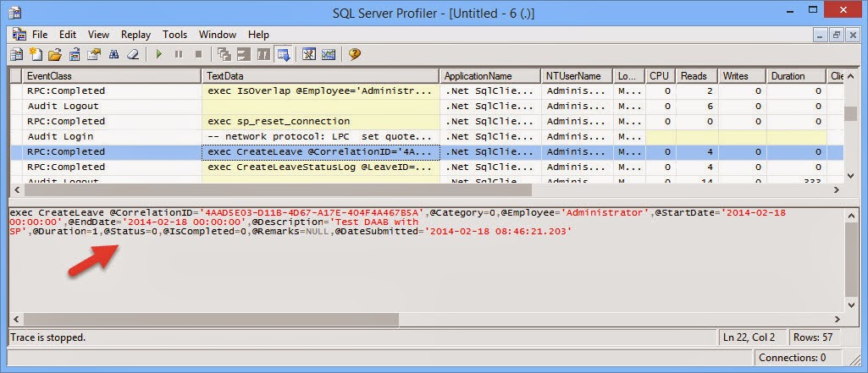Click the New Trace toolbar icon
The width and height of the screenshot is (868, 373).
tap(17, 54)
